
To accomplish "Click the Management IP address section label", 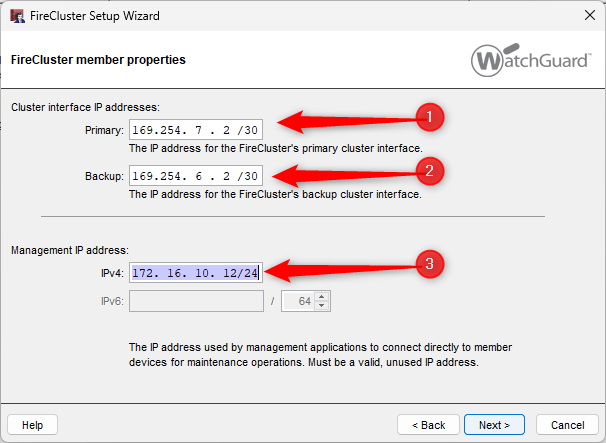I will (70, 250).
